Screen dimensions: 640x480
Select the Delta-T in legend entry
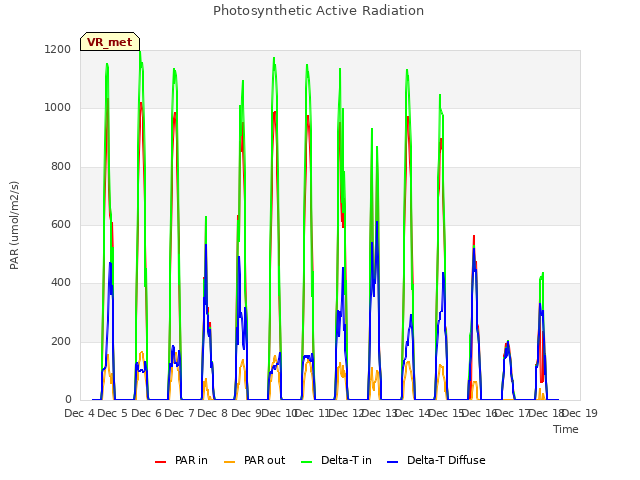coord(336,460)
